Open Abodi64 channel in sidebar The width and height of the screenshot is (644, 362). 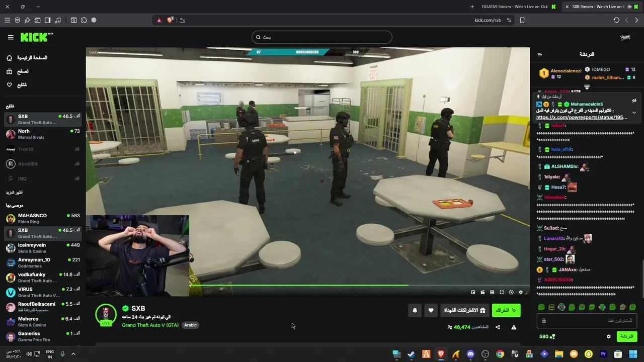click(x=43, y=164)
